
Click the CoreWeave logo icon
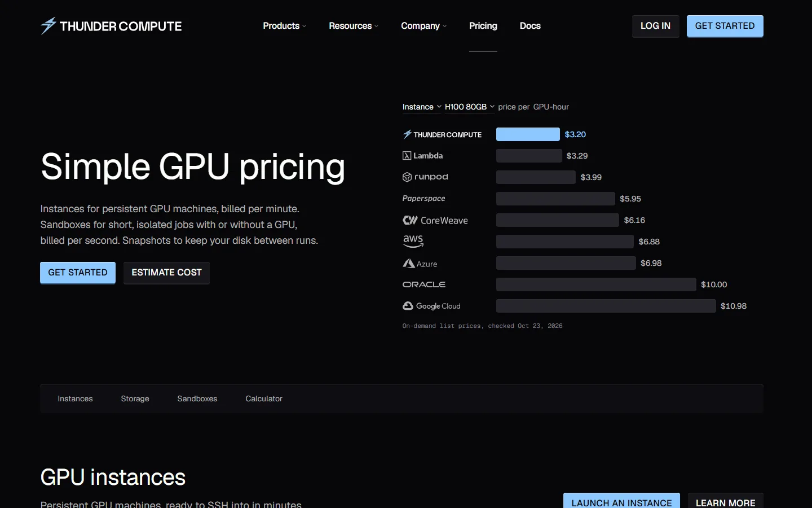pyautogui.click(x=410, y=220)
